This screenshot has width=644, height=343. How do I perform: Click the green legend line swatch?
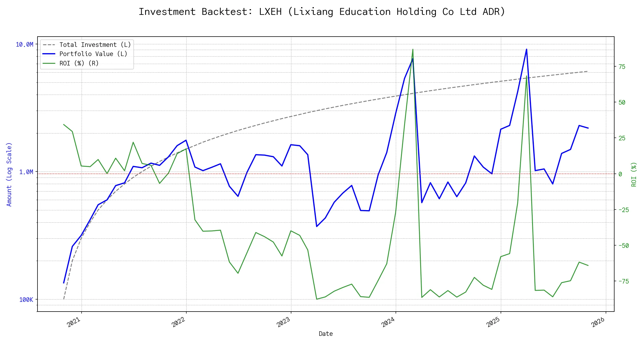pyautogui.click(x=49, y=63)
